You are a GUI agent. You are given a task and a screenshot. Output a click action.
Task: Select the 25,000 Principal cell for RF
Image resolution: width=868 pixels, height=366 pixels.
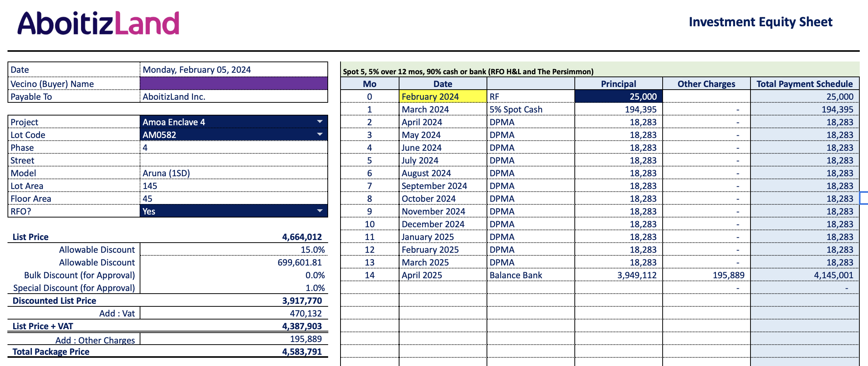point(619,96)
